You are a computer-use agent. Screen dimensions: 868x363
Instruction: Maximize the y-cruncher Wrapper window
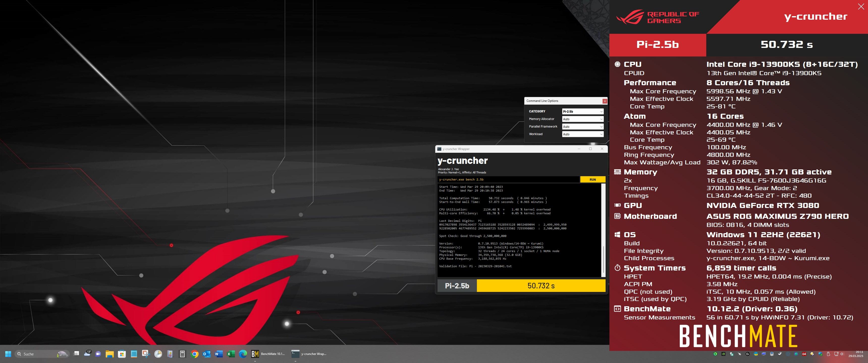coord(590,149)
